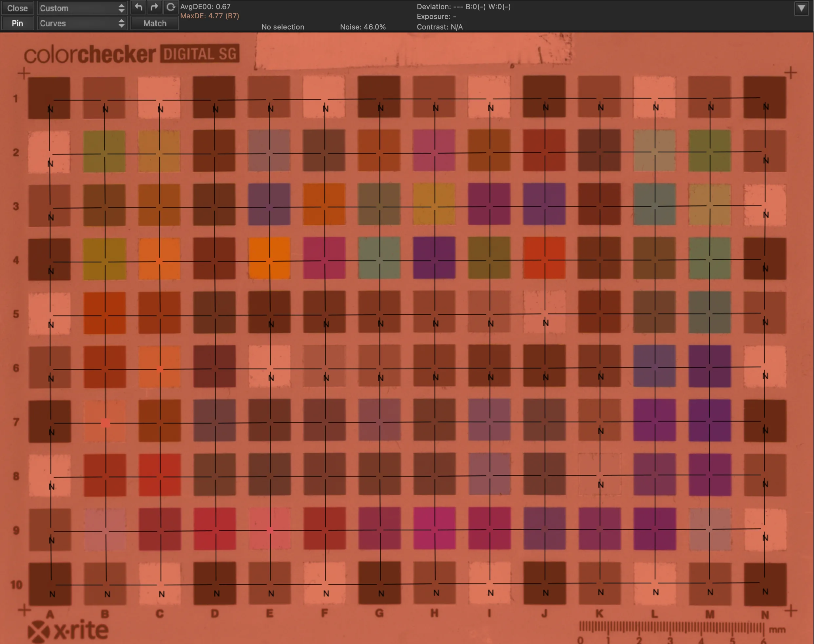Screen dimensions: 814x644
Task: Click the Noise: 46.0% readout
Action: 362,27
